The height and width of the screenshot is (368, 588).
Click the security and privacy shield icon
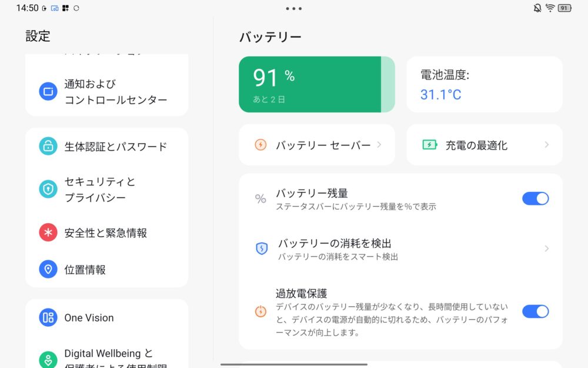pyautogui.click(x=48, y=189)
